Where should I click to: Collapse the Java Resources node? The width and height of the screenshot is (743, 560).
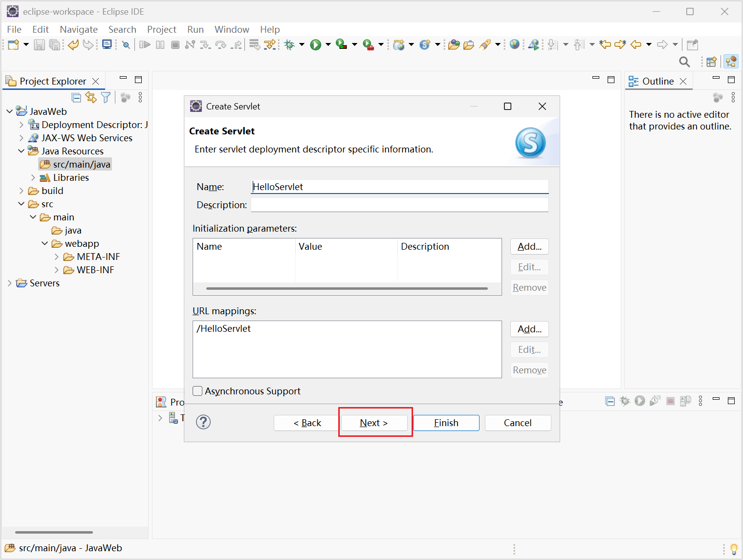click(21, 151)
